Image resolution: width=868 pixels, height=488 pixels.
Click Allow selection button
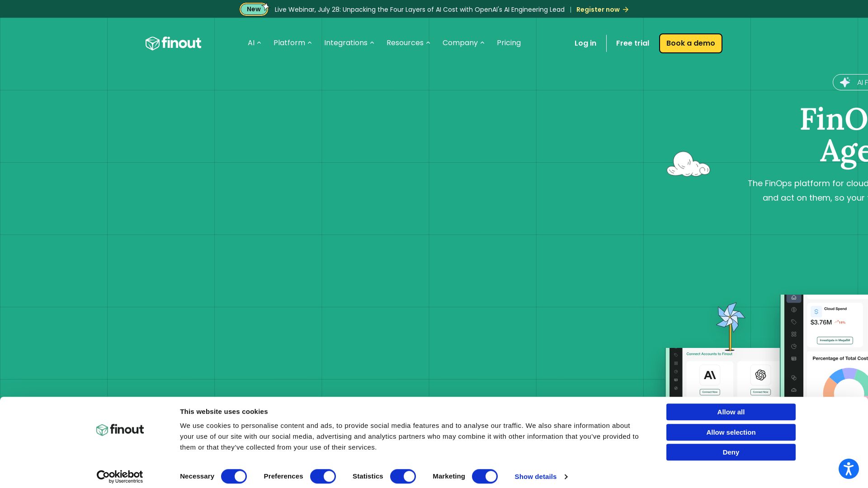click(731, 432)
